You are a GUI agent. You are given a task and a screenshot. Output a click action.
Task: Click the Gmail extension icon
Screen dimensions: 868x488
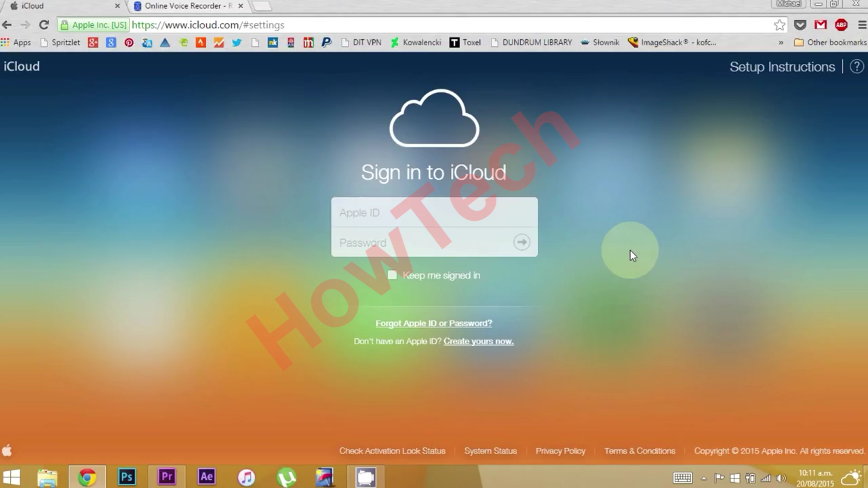coord(821,25)
